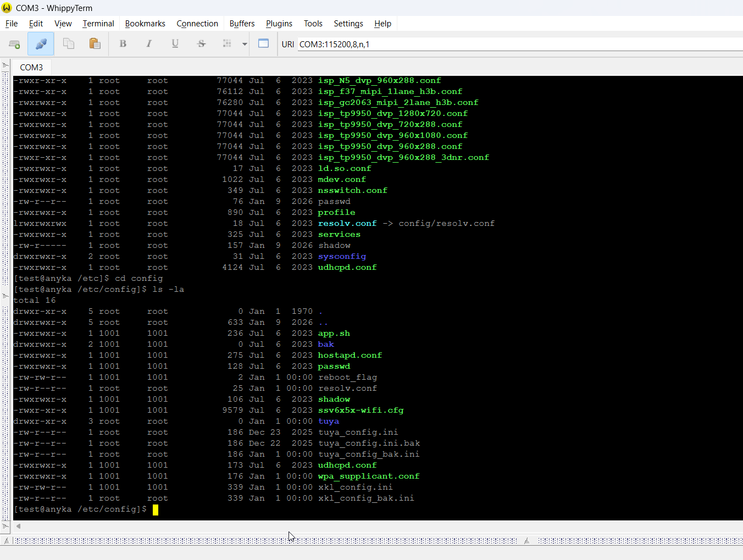743x560 pixels.
Task: Expand bottom panel using bottom-left arrow
Action: pos(6,541)
